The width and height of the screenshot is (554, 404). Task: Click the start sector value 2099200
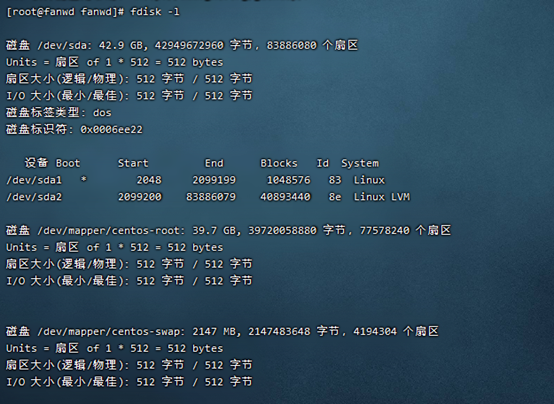(140, 197)
